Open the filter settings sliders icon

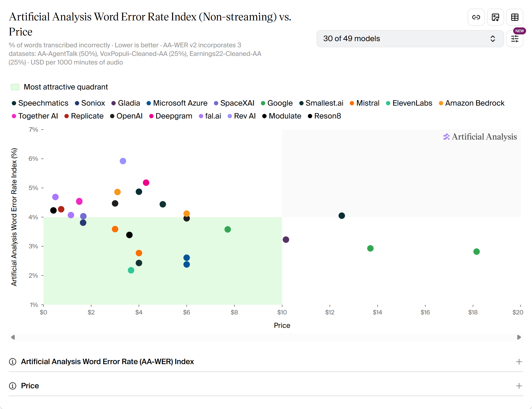click(x=515, y=39)
